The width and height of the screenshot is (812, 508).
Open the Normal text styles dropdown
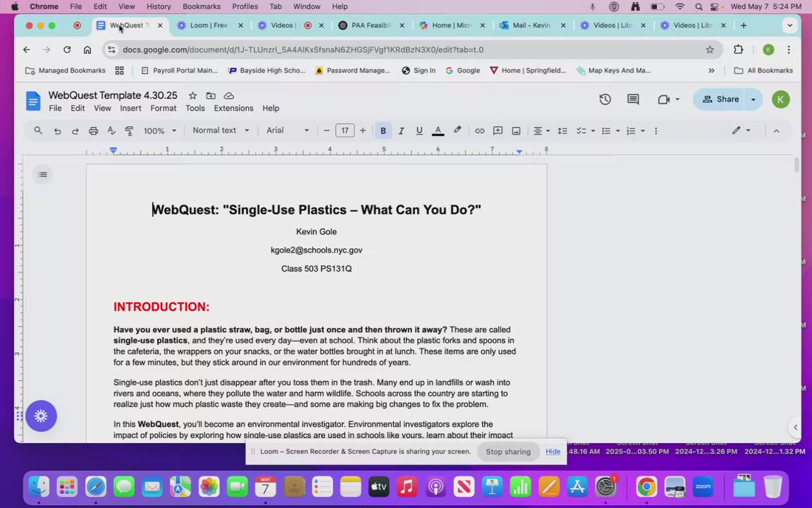(x=220, y=131)
